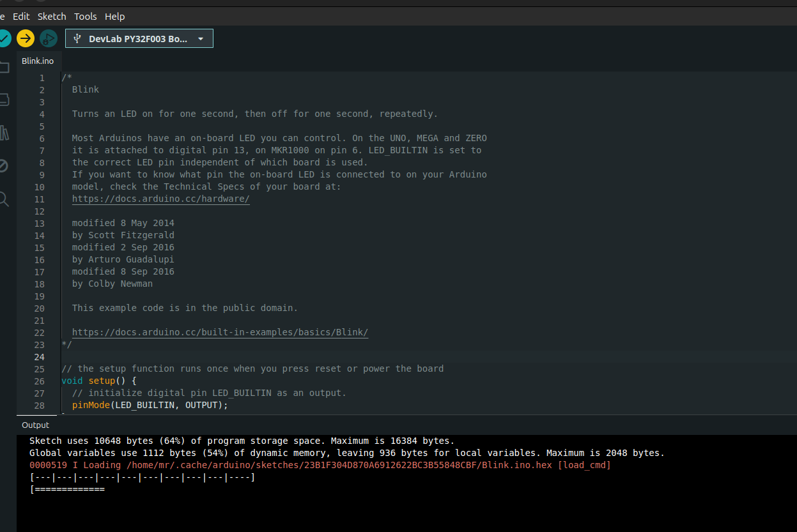The width and height of the screenshot is (797, 532).
Task: Open the Library Manager sidebar panel
Action: point(5,133)
